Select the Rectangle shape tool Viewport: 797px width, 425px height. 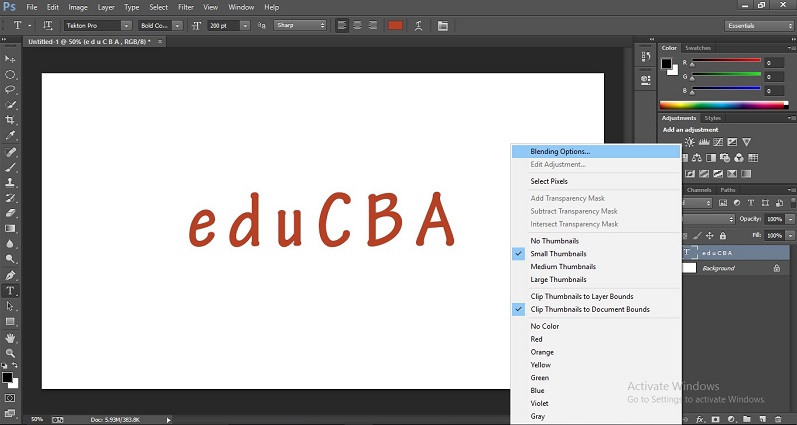pos(10,321)
